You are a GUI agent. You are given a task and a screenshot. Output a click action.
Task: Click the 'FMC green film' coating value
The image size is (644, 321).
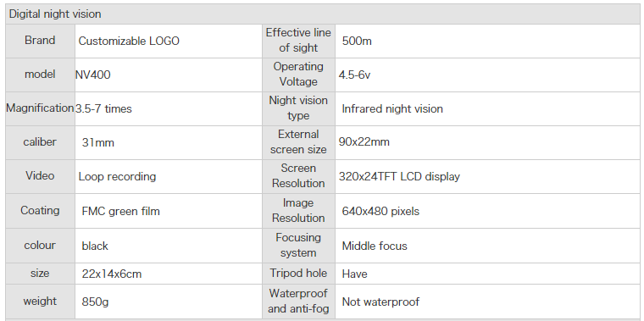(x=120, y=212)
